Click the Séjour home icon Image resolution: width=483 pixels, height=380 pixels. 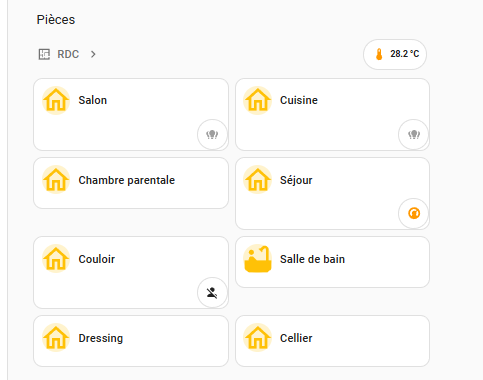point(257,180)
